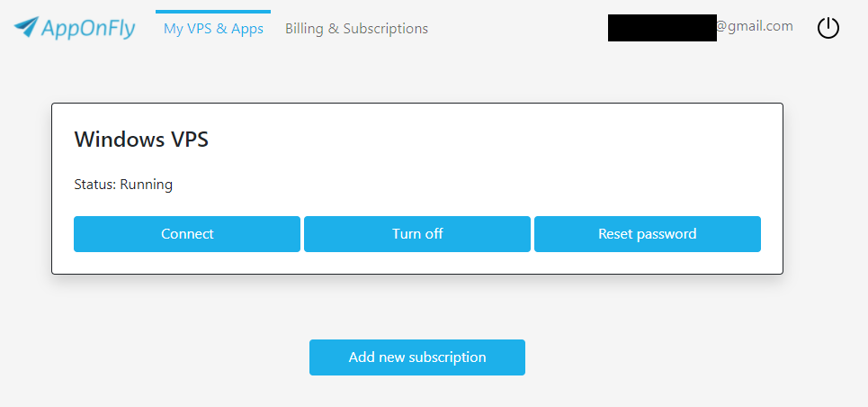Click the @gmail.com account email text
The height and width of the screenshot is (407, 868).
click(755, 26)
